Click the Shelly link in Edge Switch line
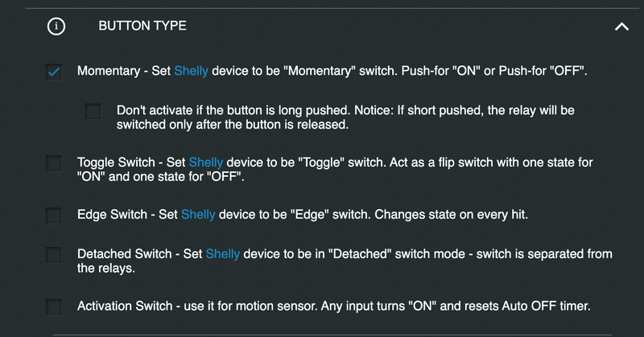The width and height of the screenshot is (644, 337). tap(197, 215)
